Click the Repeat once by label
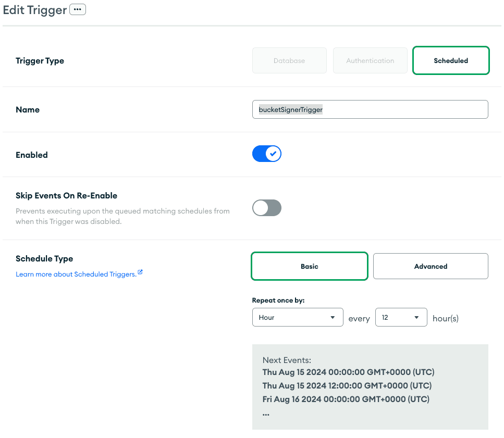 [x=278, y=301]
